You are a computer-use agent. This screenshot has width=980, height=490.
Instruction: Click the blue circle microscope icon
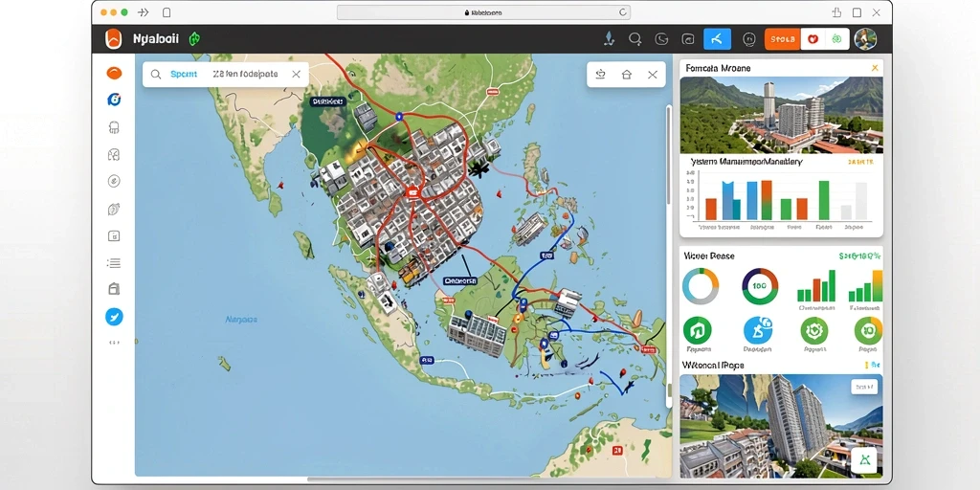click(758, 330)
